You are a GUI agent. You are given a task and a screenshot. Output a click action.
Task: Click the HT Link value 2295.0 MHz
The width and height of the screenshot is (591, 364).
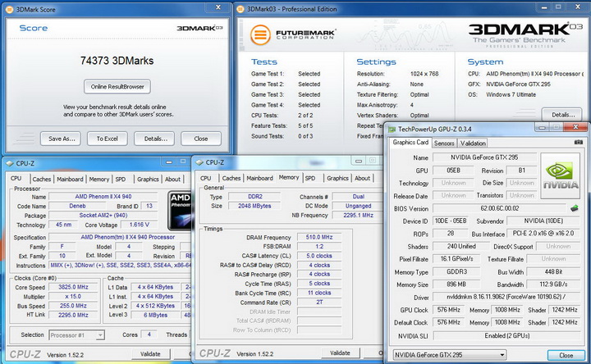73,315
